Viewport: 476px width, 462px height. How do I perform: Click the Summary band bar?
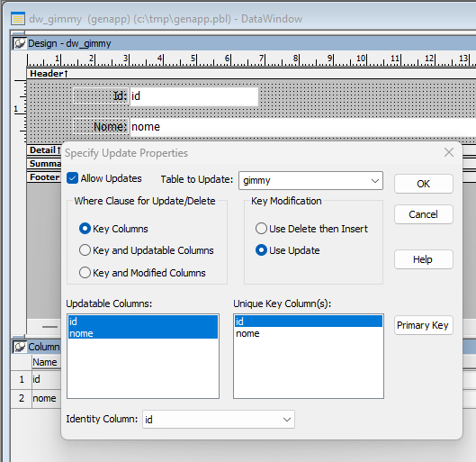pos(44,163)
